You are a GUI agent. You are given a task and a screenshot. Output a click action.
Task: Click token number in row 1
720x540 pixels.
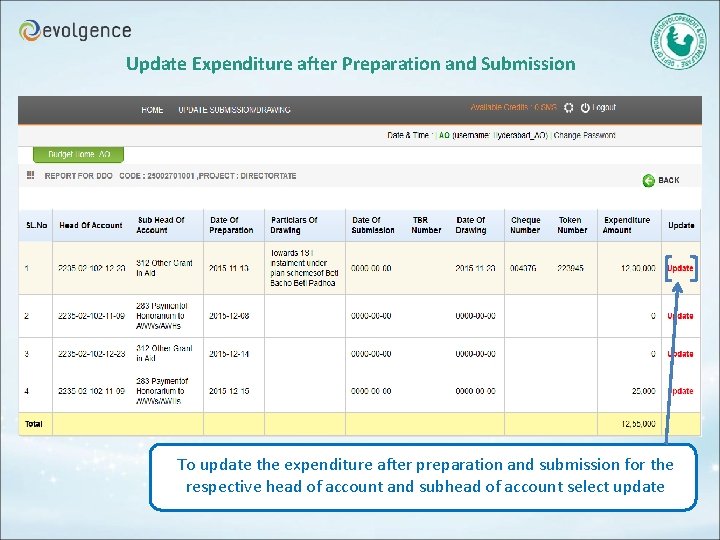pyautogui.click(x=570, y=268)
